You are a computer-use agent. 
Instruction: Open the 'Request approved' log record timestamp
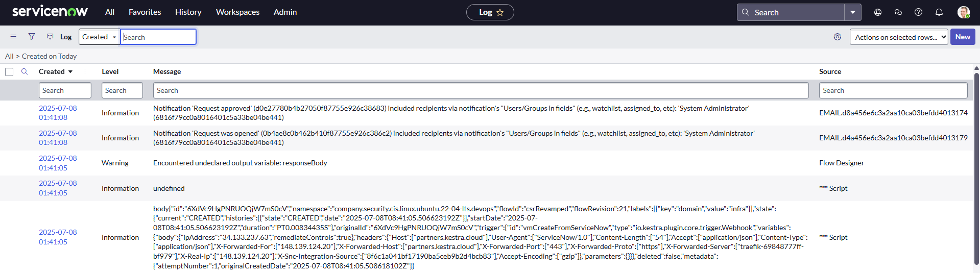pos(58,113)
